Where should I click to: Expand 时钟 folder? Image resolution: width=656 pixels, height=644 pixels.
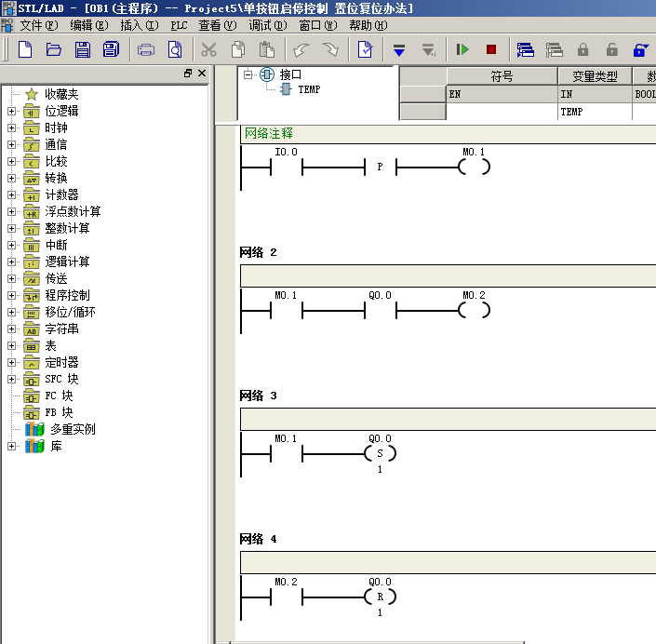tap(12, 128)
